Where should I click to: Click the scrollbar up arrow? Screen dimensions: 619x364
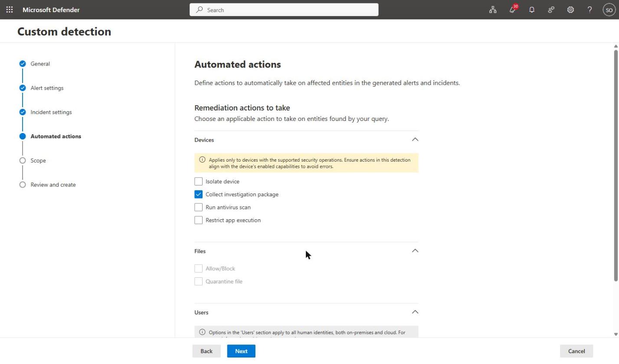pos(616,45)
